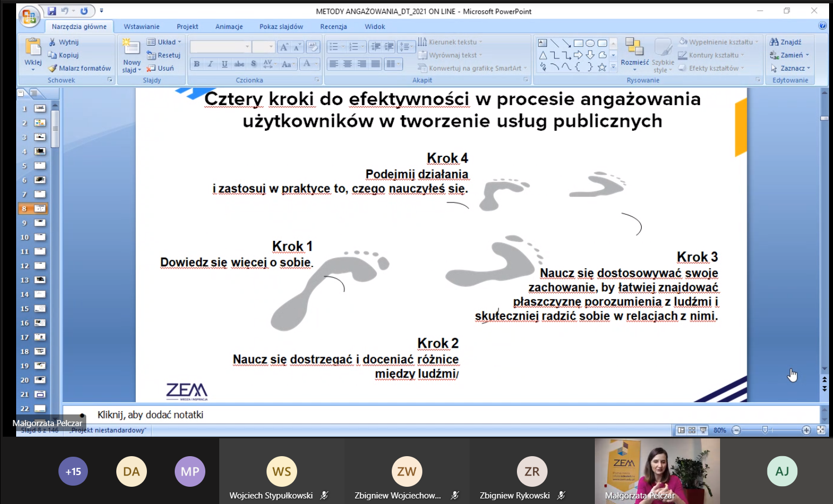Open the Wstawianie ribbon tab
This screenshot has height=504, width=833.
[141, 26]
